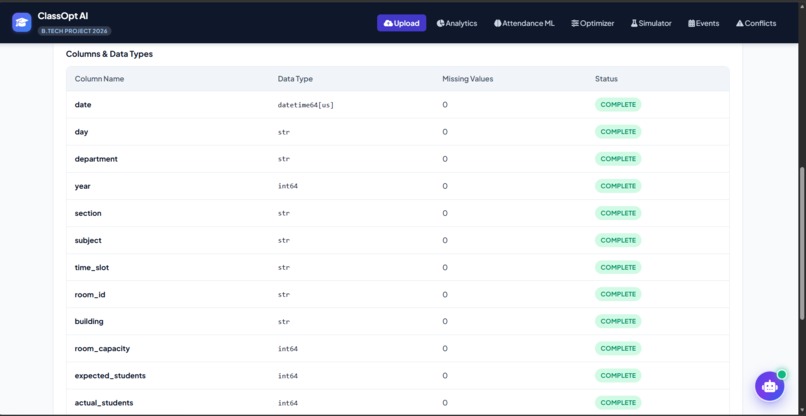Click COMPLETE badge in room_capacity row
This screenshot has height=416, width=806.
(618, 349)
